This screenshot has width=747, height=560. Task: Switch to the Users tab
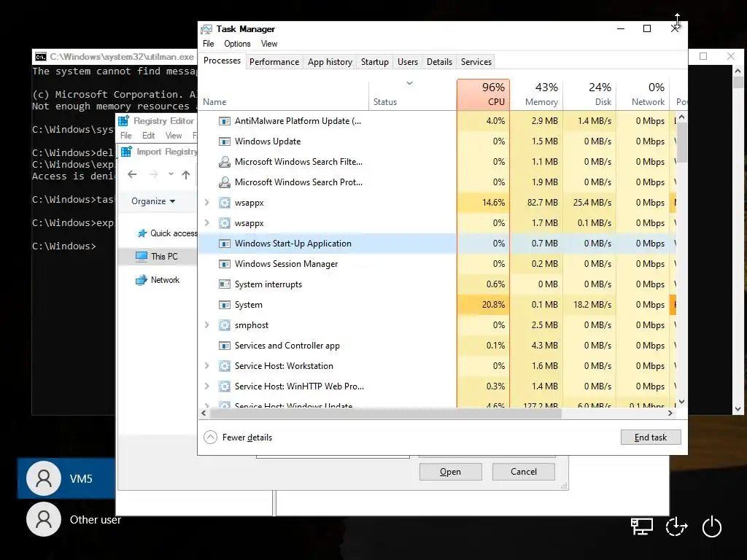coord(408,62)
